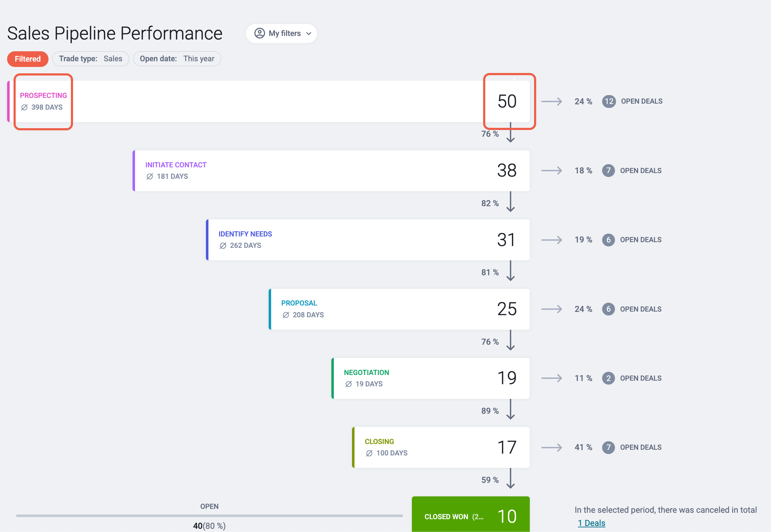
Task: Click the average days icon under Prospecting
Action: tap(24, 108)
